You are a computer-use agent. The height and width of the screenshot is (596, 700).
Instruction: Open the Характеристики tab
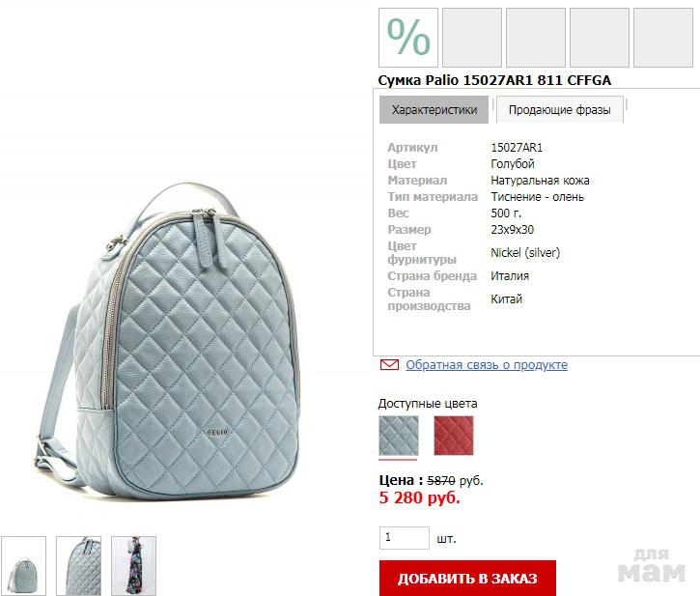434,109
